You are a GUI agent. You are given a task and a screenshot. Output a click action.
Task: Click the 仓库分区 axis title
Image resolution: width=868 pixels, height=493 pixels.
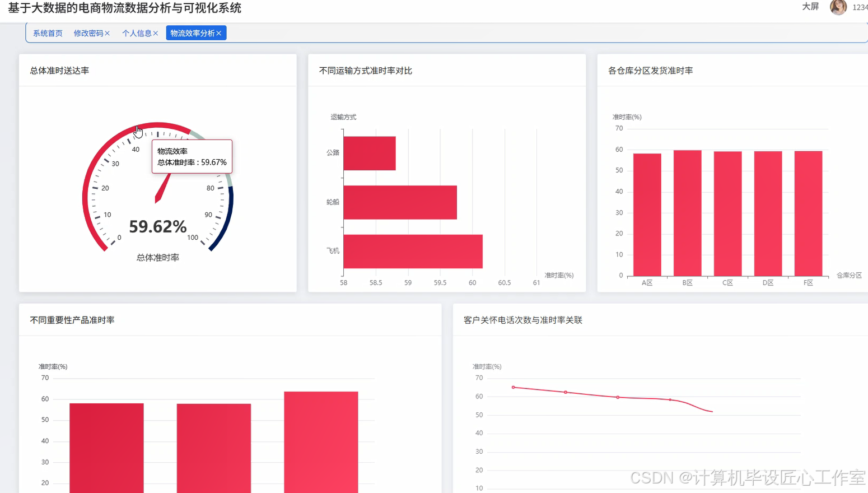[849, 275]
